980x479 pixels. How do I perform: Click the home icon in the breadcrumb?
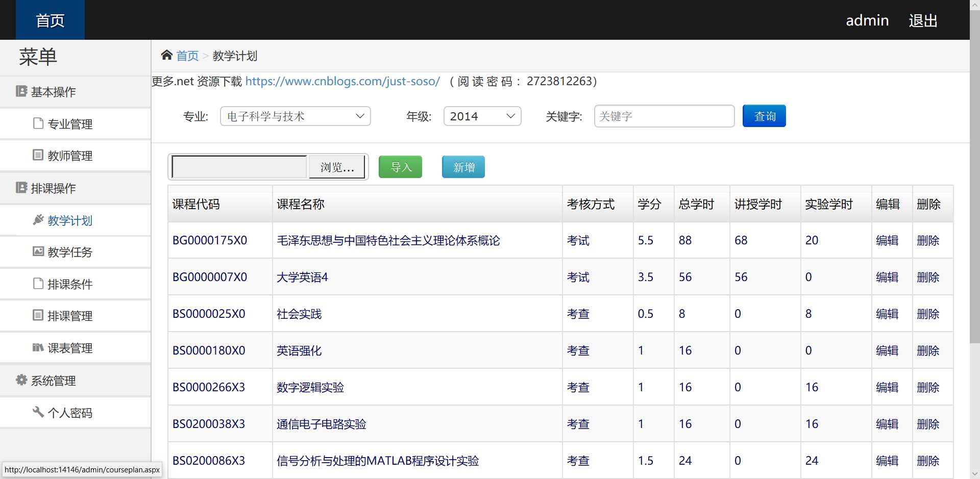(x=166, y=55)
